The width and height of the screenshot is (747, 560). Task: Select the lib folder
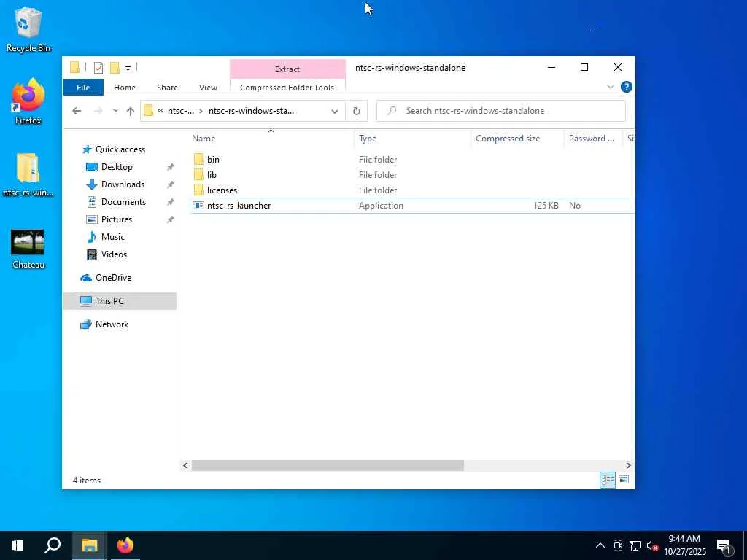click(x=212, y=175)
